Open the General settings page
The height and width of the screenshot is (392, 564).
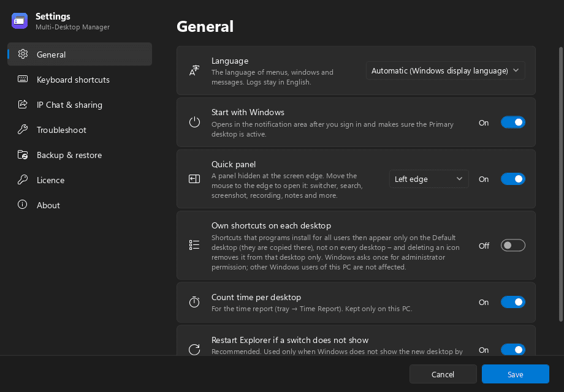click(80, 55)
